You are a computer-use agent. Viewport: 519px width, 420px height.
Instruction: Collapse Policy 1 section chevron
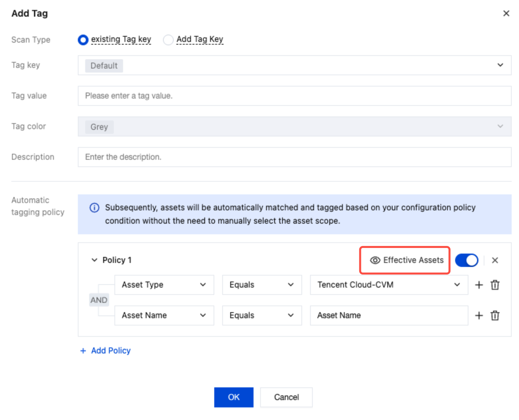coord(94,260)
